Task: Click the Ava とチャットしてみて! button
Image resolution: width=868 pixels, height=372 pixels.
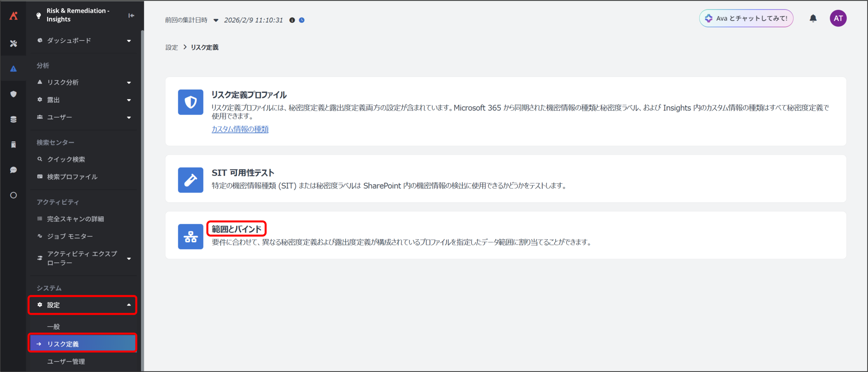Action: tap(746, 19)
